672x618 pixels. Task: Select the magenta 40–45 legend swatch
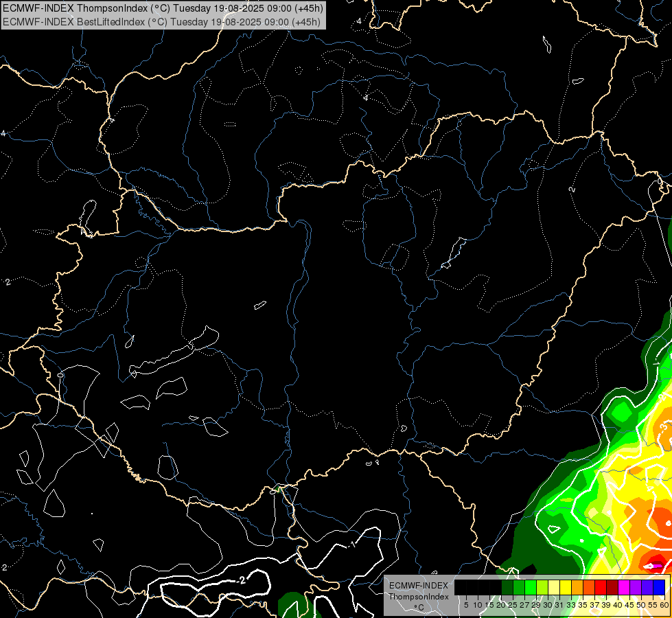(624, 587)
